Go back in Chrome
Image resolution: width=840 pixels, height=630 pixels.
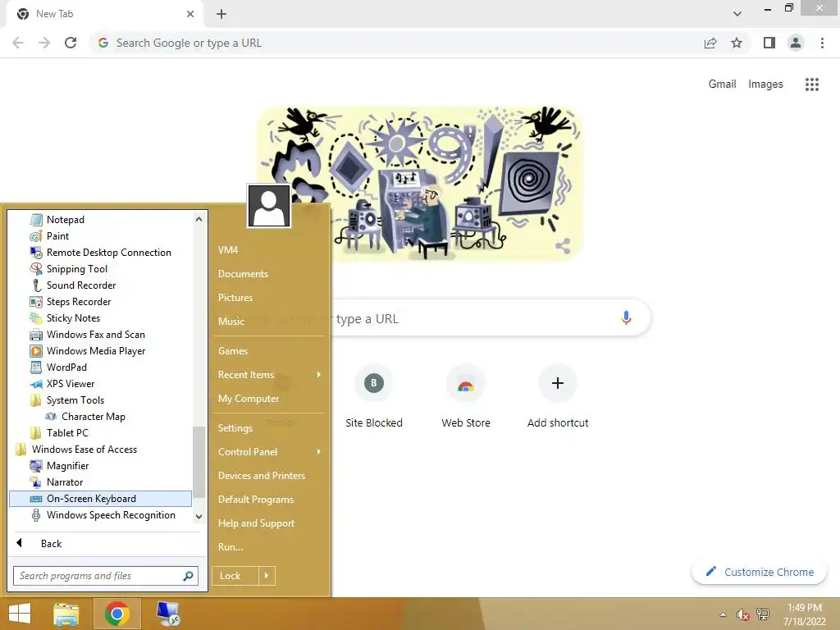18,43
